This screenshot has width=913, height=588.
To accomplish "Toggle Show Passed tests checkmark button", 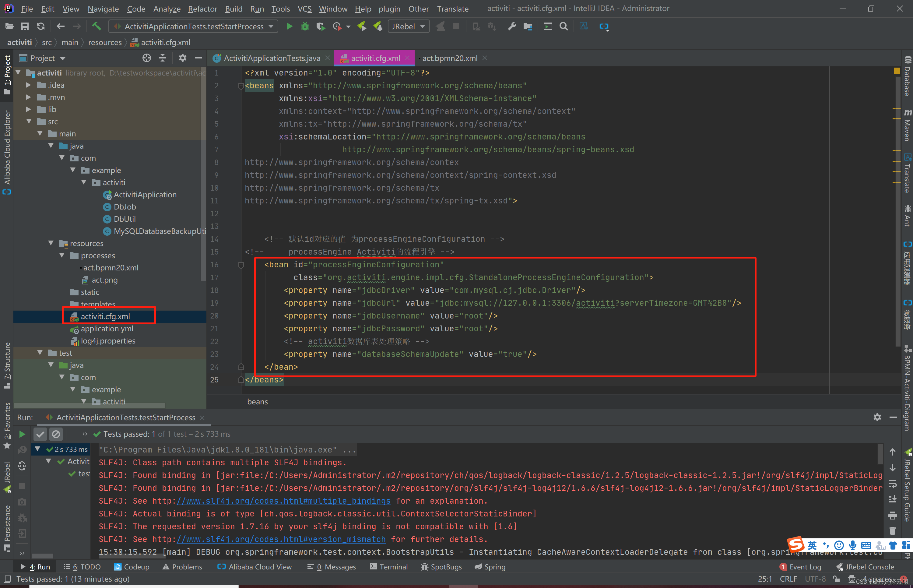I will point(40,434).
